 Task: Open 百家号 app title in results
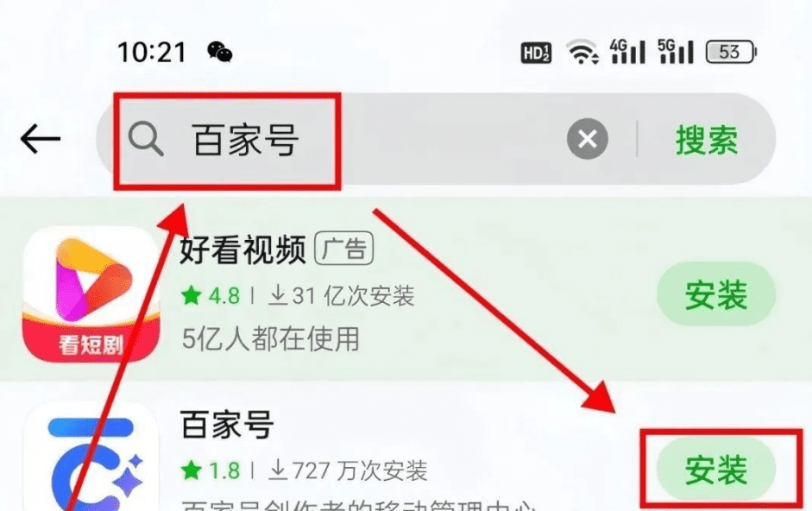pos(227,425)
